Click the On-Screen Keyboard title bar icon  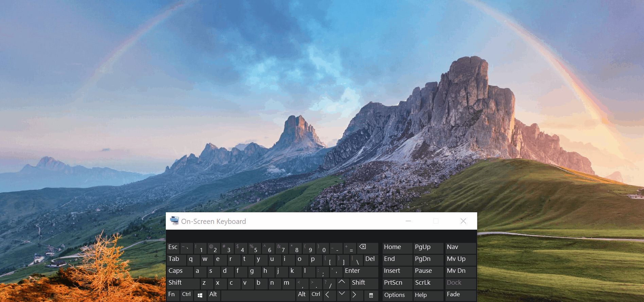pos(174,221)
